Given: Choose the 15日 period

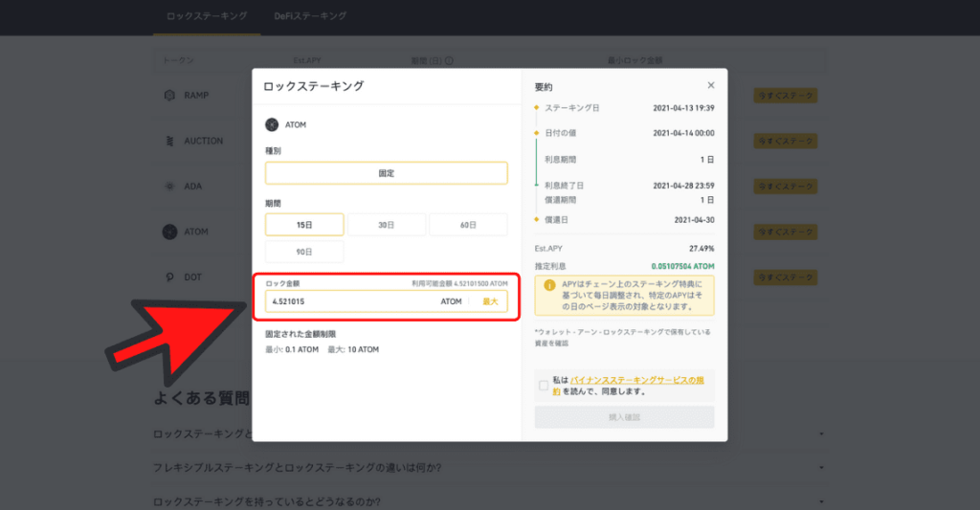Looking at the screenshot, I should click(x=304, y=224).
